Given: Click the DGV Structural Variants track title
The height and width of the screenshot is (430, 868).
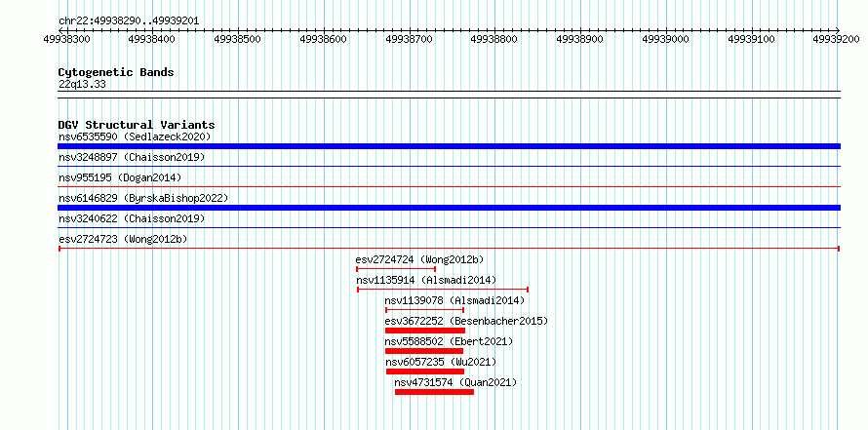Looking at the screenshot, I should (137, 125).
